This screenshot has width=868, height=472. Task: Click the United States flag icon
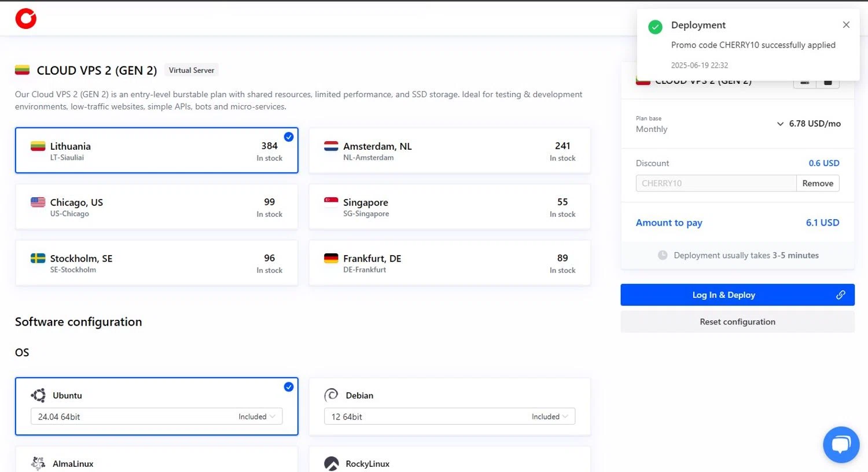(x=38, y=202)
